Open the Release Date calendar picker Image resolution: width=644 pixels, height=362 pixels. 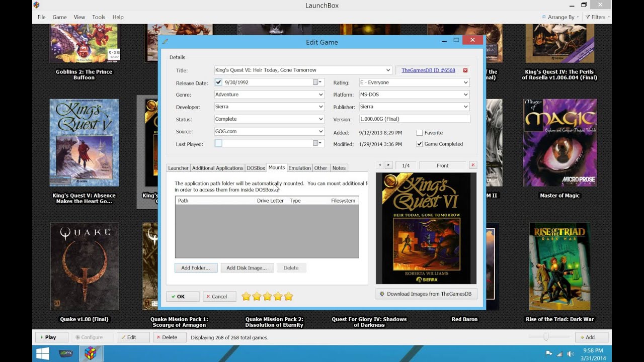click(317, 82)
